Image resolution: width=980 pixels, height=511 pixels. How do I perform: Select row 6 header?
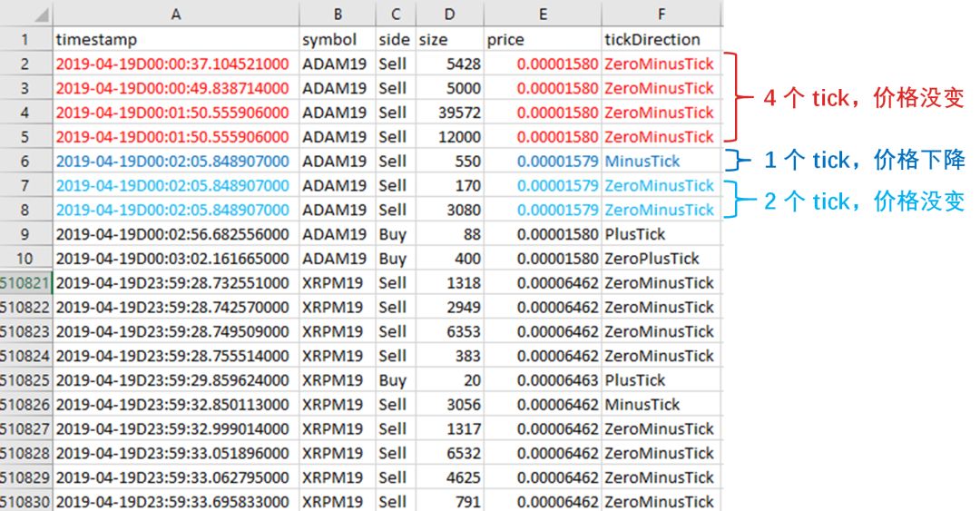click(25, 162)
